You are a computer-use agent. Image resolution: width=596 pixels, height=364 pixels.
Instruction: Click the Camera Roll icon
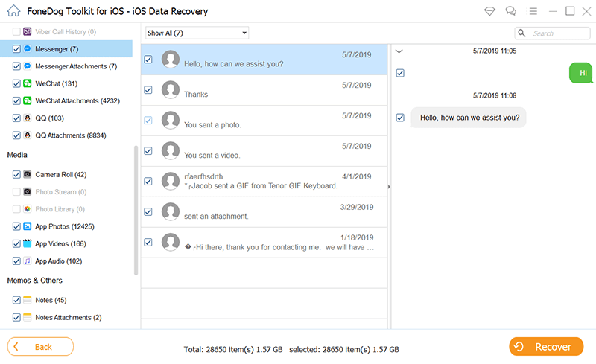coord(28,174)
